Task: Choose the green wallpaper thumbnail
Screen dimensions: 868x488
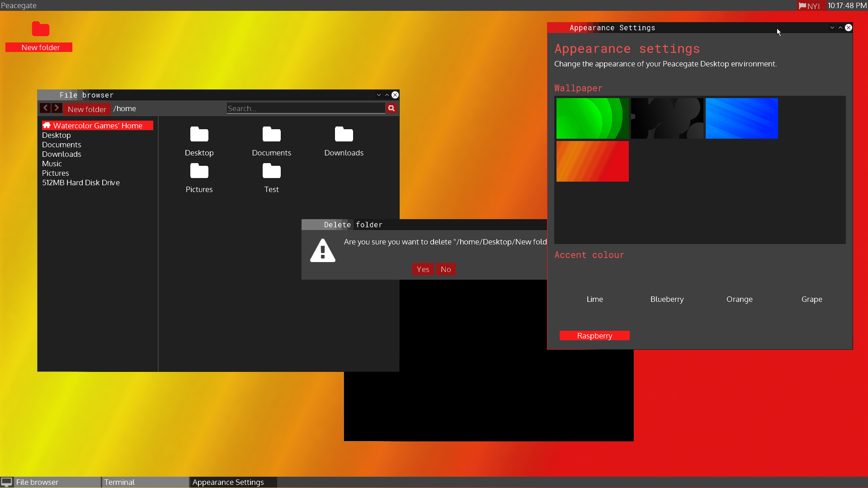Action: 592,118
